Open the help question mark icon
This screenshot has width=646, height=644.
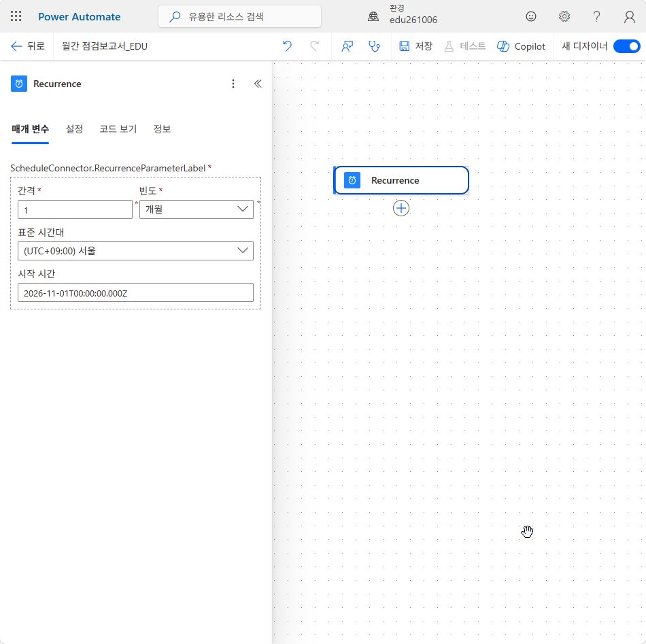coord(596,16)
